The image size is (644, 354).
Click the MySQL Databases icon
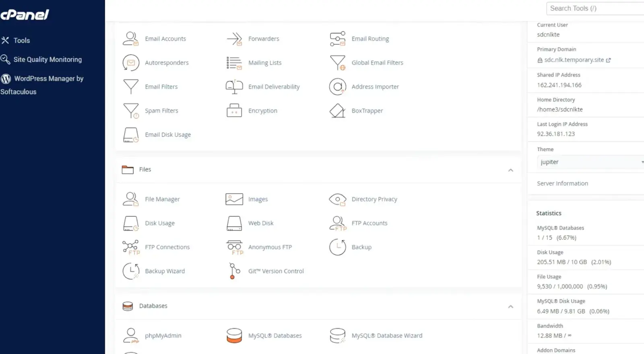[x=234, y=335]
